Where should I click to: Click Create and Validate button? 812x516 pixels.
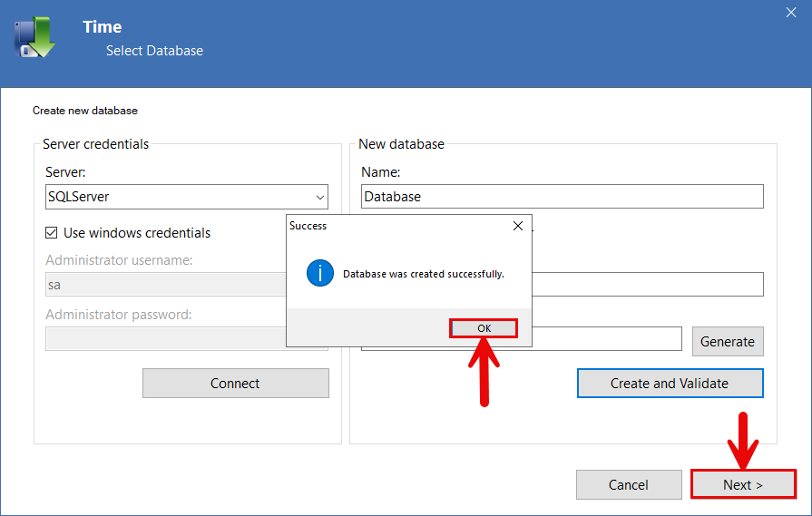[670, 383]
